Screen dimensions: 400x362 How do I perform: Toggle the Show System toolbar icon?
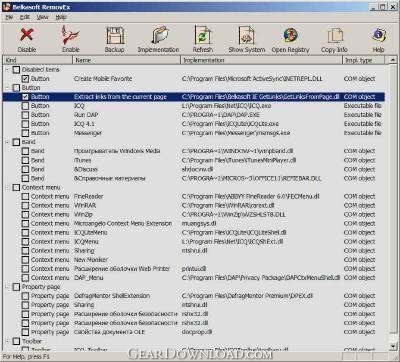point(247,35)
